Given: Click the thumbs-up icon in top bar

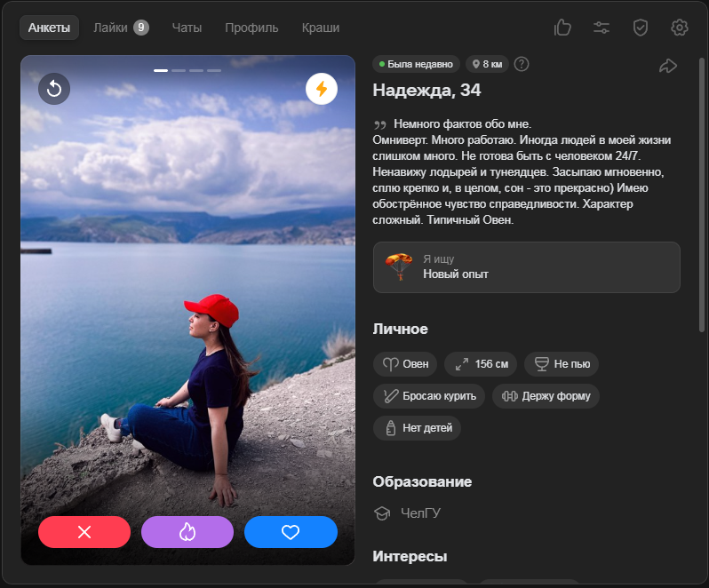Looking at the screenshot, I should pos(562,28).
